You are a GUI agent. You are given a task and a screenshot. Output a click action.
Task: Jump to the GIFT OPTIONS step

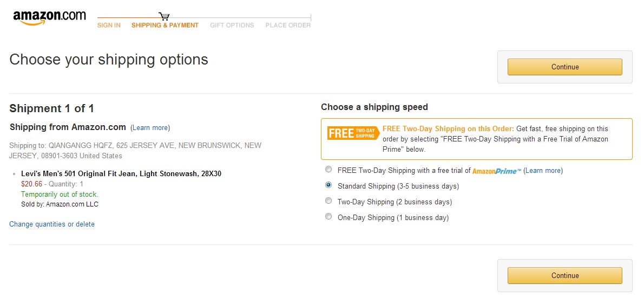[232, 25]
